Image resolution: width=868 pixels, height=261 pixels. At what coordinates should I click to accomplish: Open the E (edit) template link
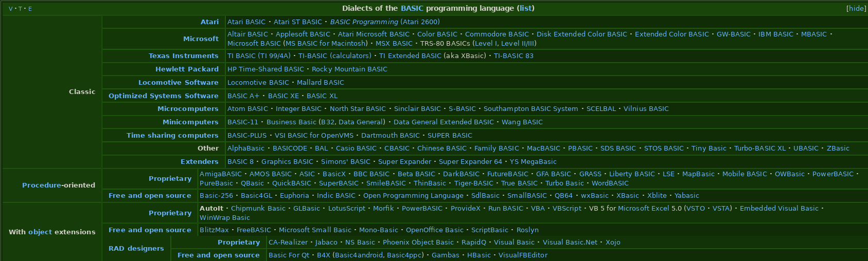click(x=30, y=9)
